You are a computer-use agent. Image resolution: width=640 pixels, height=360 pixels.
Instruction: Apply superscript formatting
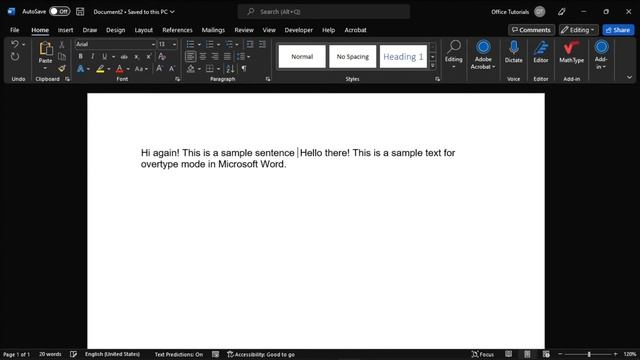(149, 56)
